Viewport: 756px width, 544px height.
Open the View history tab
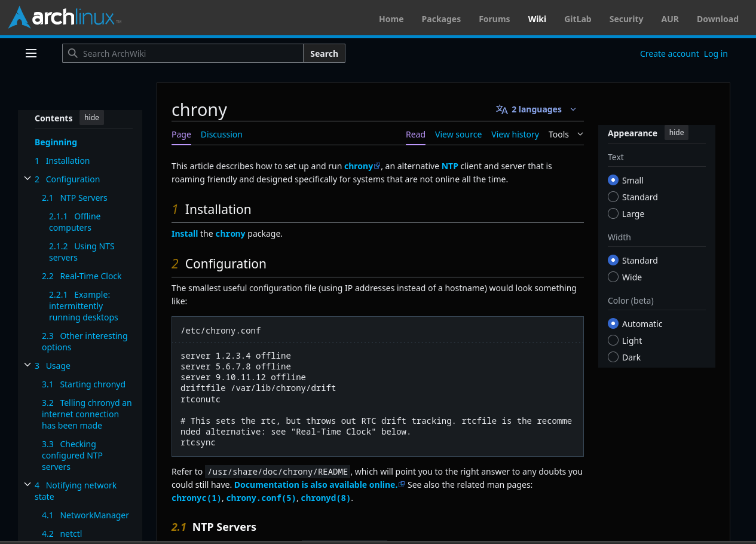click(x=515, y=135)
